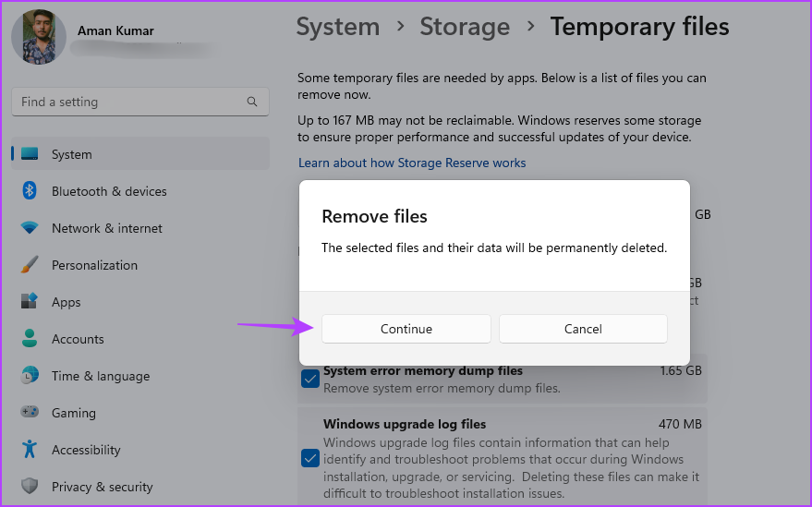Uncheck System error memory dump files checkbox

tap(310, 379)
